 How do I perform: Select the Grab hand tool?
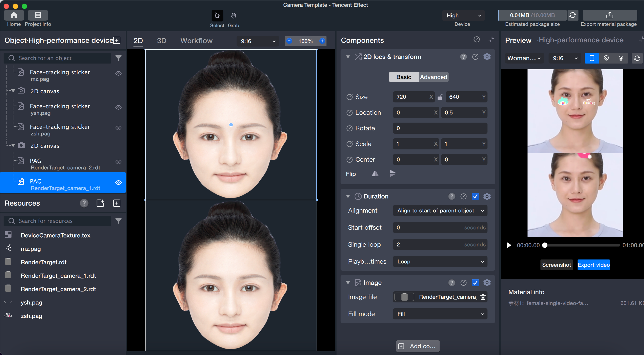click(x=233, y=16)
